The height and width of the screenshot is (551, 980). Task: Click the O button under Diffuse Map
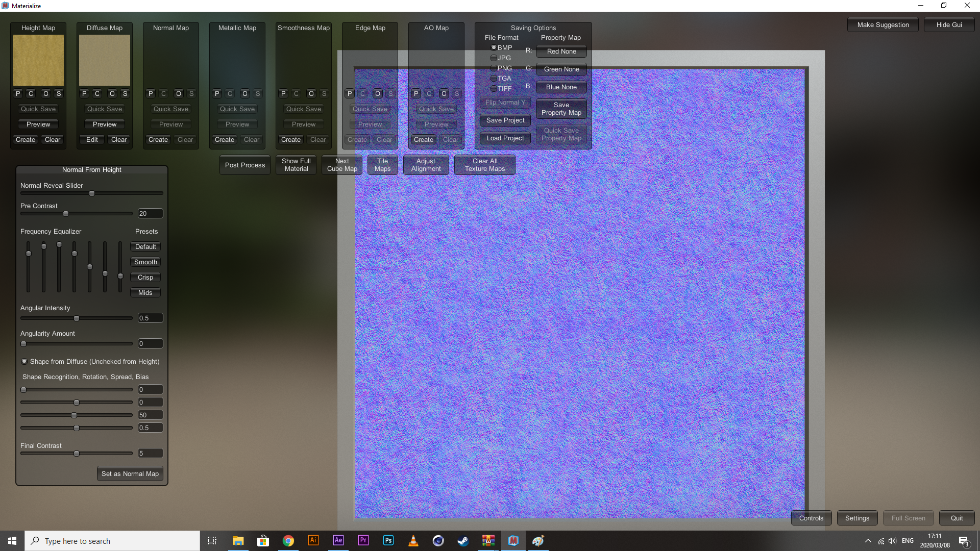pyautogui.click(x=112, y=93)
